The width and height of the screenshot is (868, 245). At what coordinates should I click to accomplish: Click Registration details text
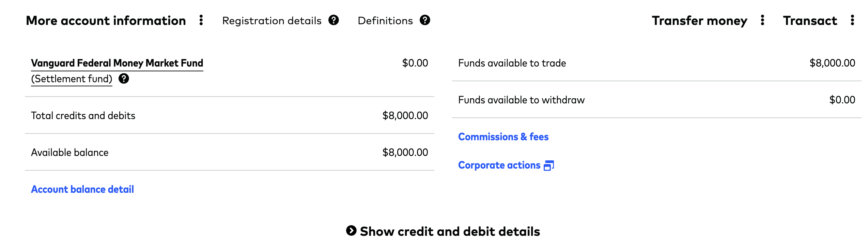coord(272,21)
